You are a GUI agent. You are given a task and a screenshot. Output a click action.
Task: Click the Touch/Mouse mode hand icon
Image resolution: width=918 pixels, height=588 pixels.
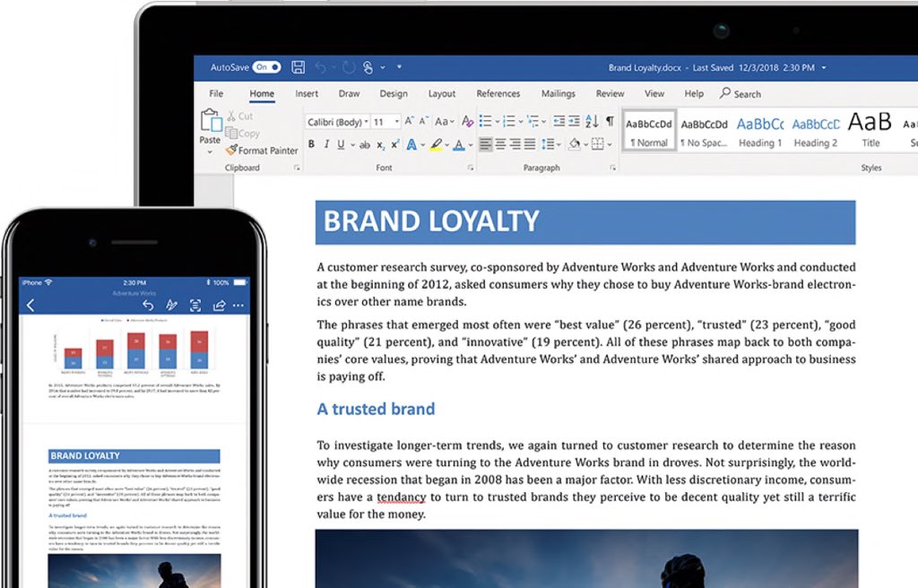tap(368, 68)
